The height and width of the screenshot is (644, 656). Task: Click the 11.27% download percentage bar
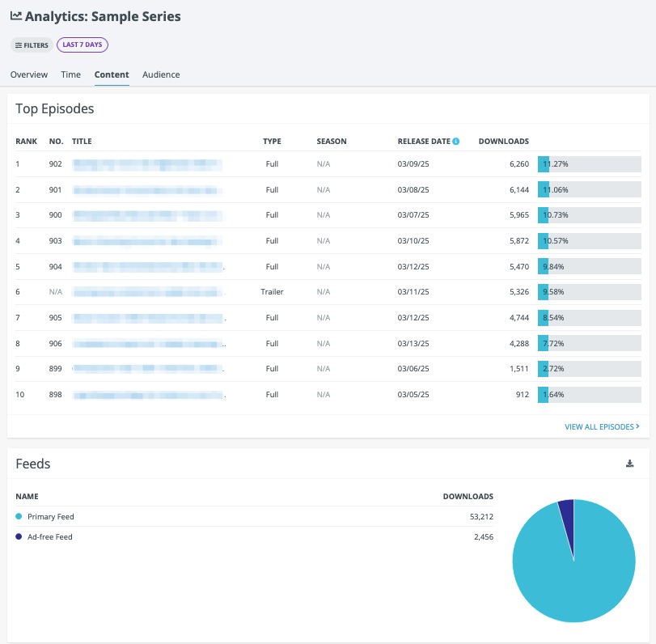(x=589, y=164)
